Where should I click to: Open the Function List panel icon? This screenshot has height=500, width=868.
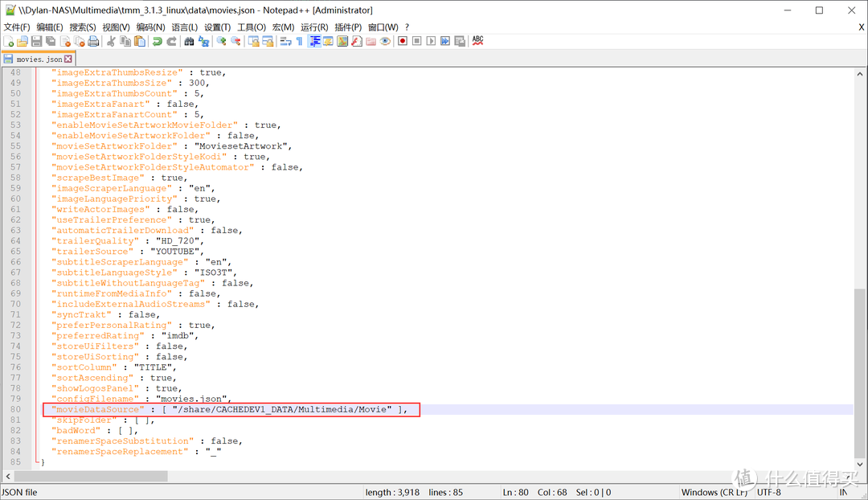[x=357, y=42]
